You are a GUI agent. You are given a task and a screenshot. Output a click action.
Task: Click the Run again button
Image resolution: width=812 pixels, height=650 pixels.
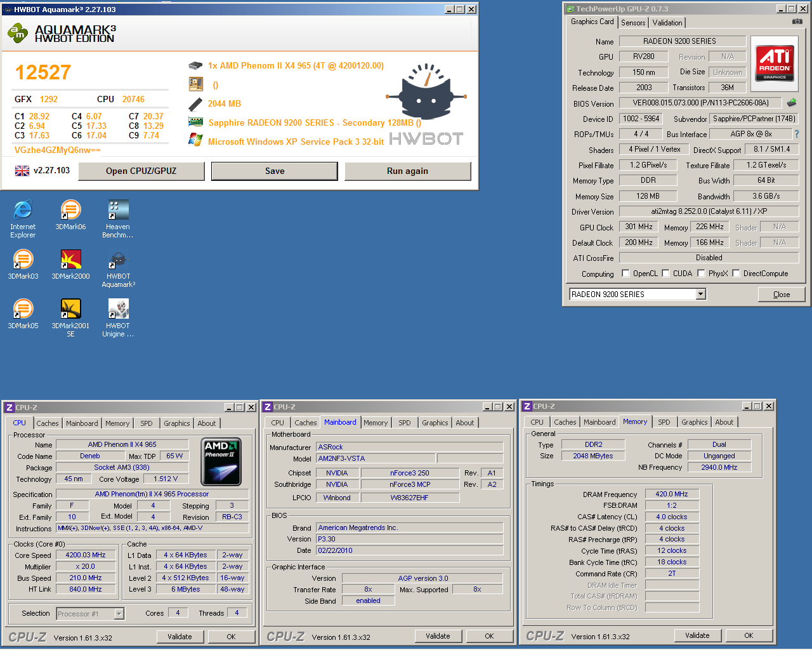407,171
